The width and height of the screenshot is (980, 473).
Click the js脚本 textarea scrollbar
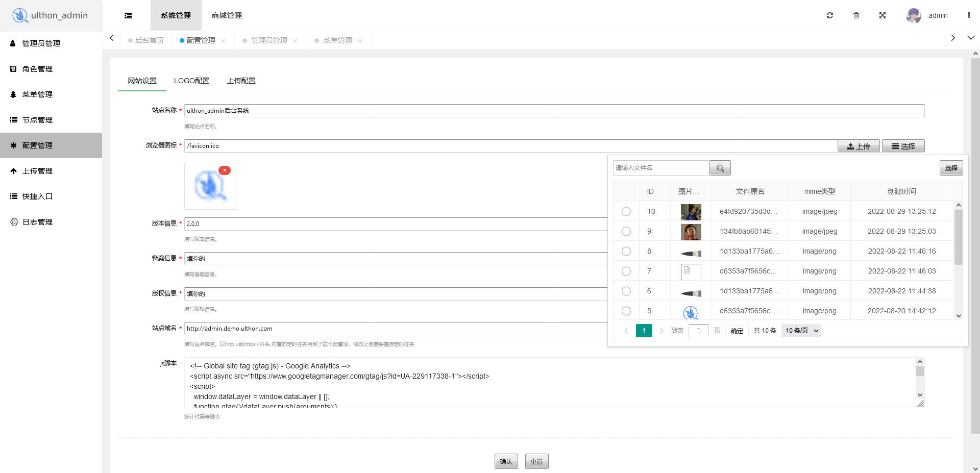(920, 371)
